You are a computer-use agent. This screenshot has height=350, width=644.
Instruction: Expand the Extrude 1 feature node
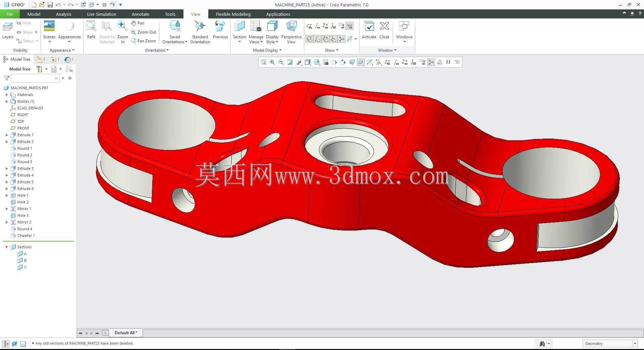point(7,135)
